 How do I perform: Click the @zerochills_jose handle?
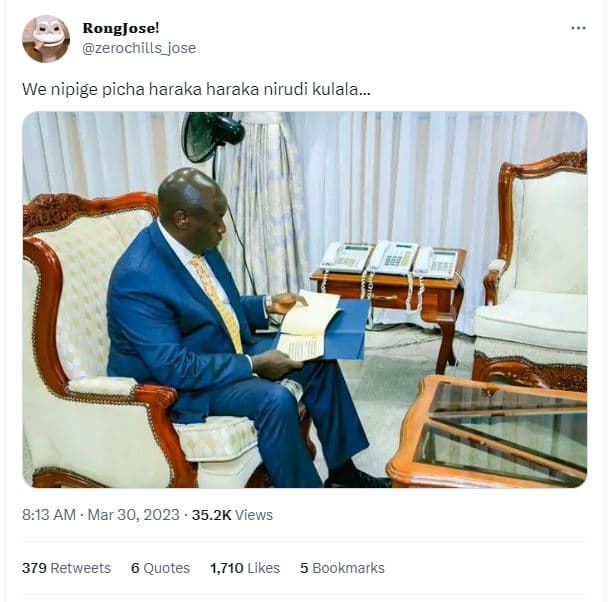[x=139, y=48]
